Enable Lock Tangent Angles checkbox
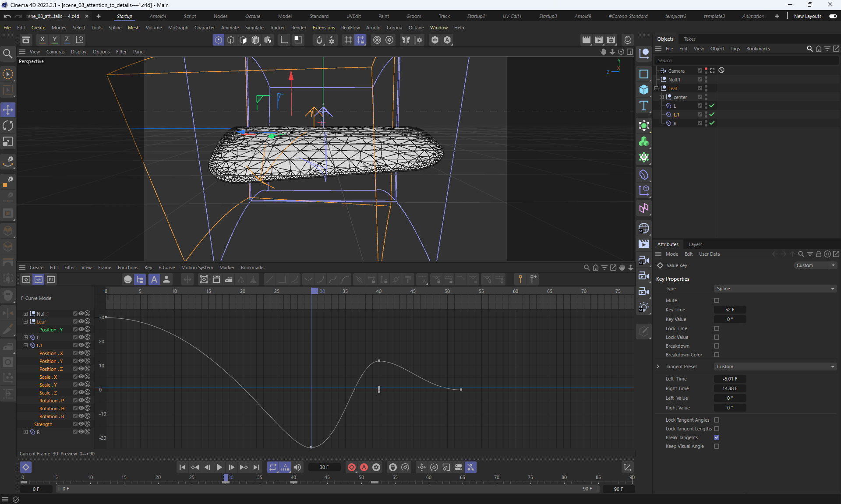 pyautogui.click(x=717, y=420)
